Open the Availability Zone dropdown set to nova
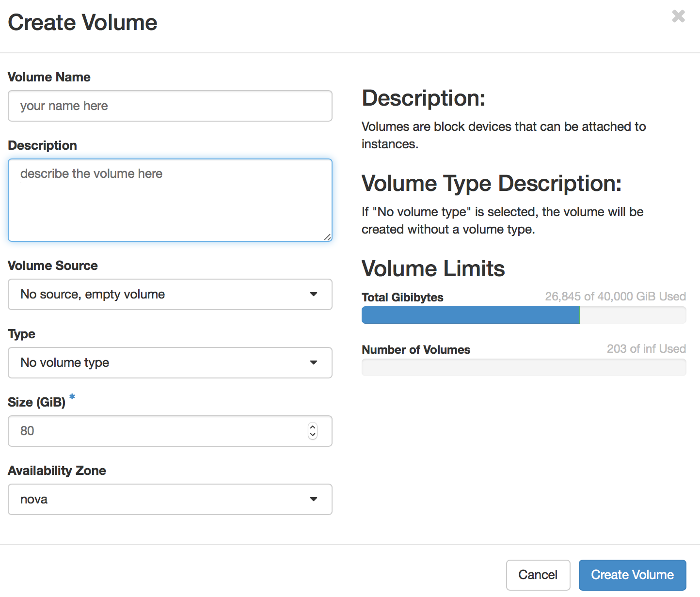 [170, 499]
